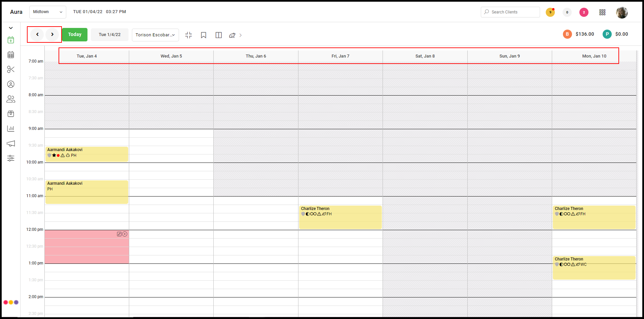Screen dimensions: 644x319
Task: Expand the Torison Escobar staff dropdown
Action: coord(155,35)
